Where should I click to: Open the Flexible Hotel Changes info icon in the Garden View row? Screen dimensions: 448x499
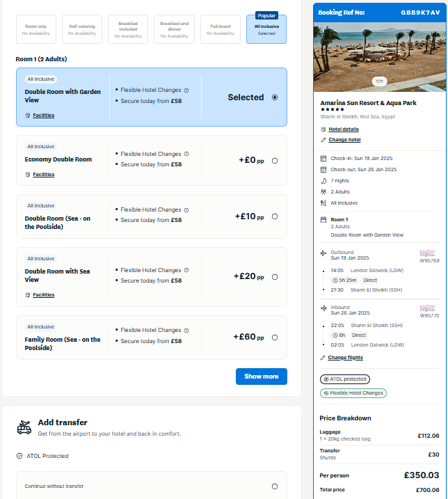(186, 90)
